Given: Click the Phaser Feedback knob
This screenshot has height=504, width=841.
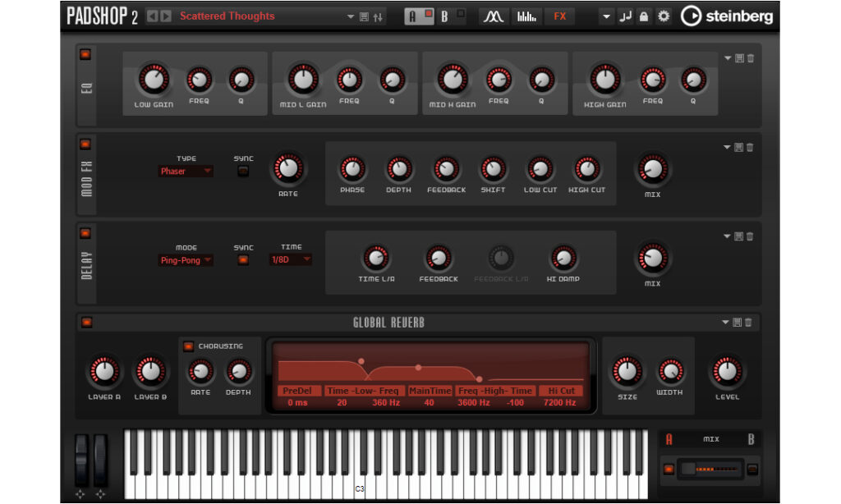Looking at the screenshot, I should coord(446,169).
